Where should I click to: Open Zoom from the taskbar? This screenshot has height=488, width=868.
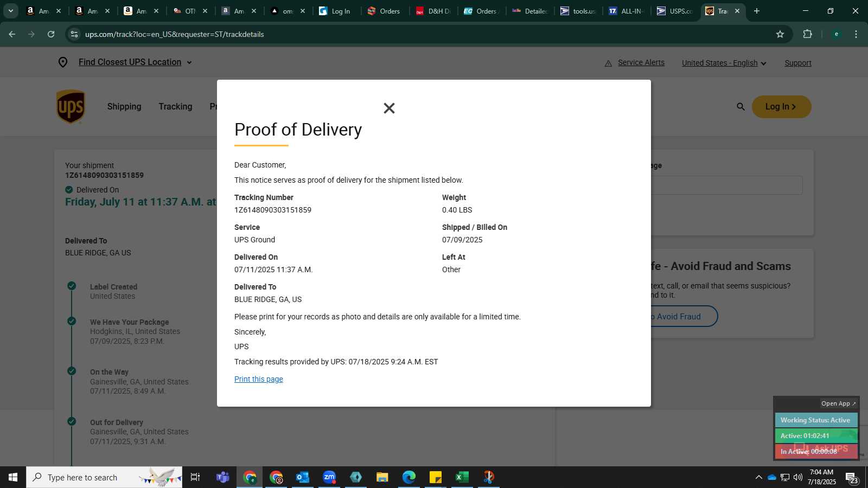click(x=329, y=477)
